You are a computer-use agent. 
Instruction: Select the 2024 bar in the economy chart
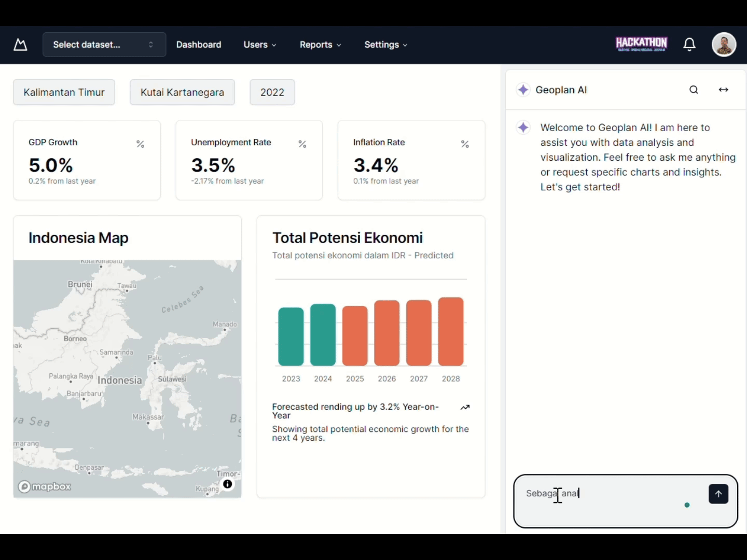click(323, 335)
